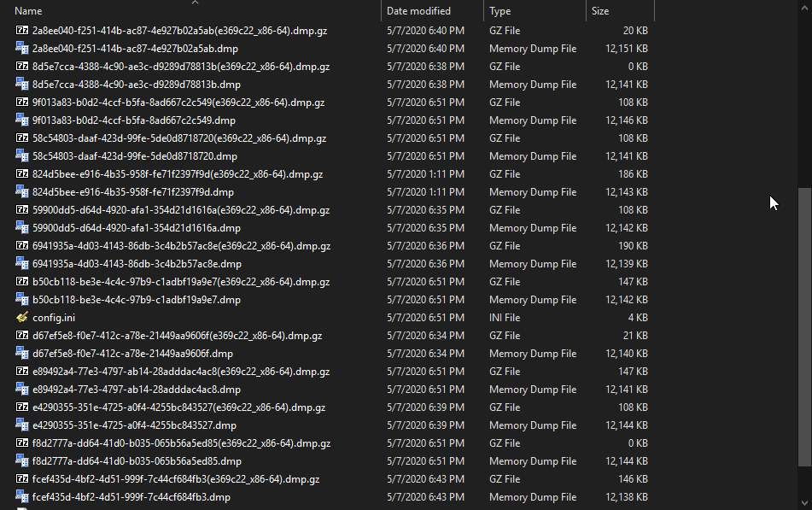The height and width of the screenshot is (510, 812).
Task: Click the 190 KB size cell
Action: click(x=633, y=246)
